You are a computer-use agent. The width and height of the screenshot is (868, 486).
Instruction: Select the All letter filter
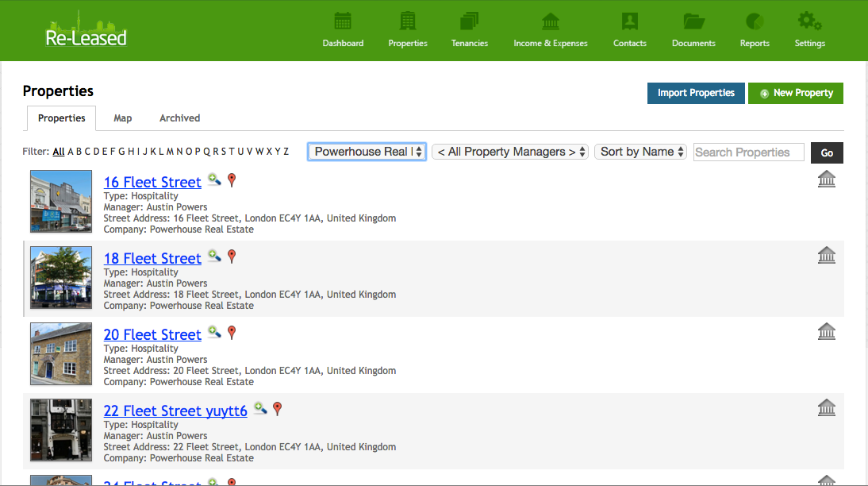click(x=58, y=152)
